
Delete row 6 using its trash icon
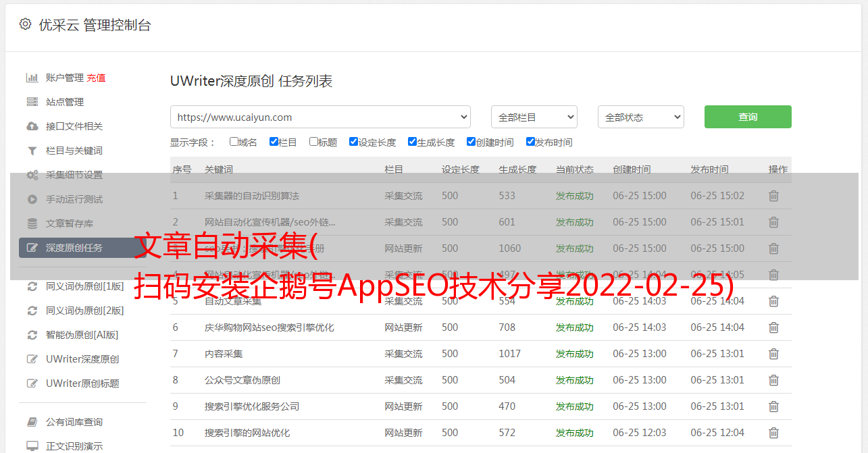click(773, 327)
